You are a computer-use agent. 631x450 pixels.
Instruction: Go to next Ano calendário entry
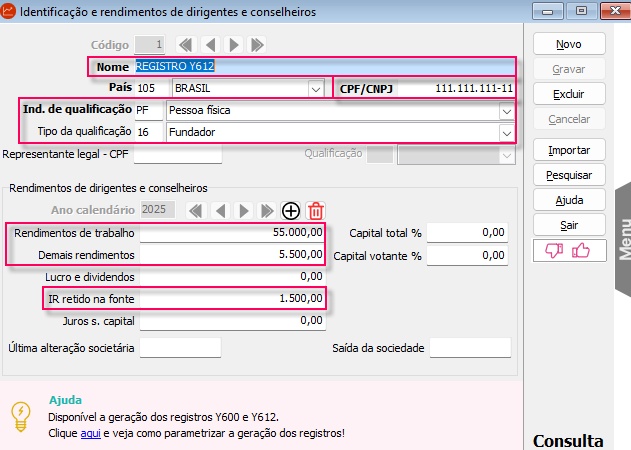243,211
